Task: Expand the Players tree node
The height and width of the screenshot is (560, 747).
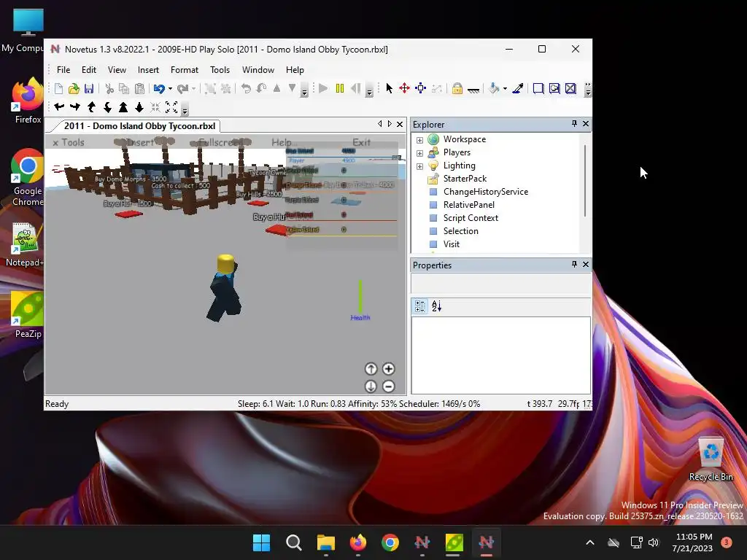Action: 419,153
